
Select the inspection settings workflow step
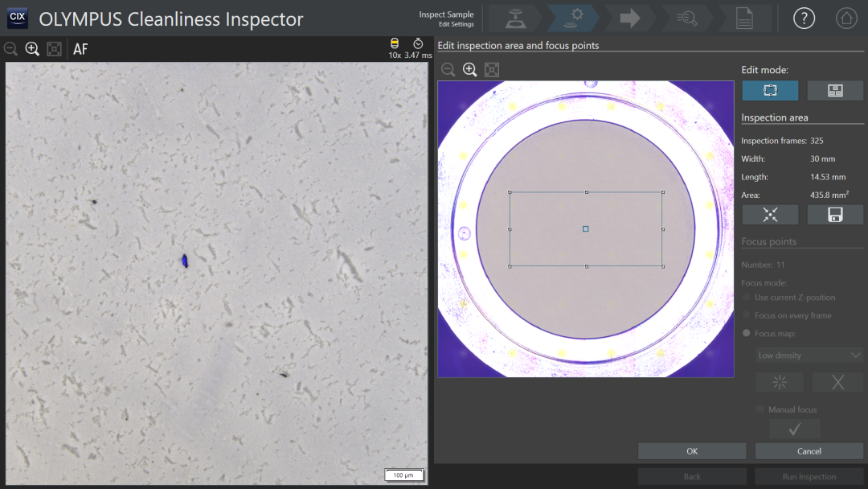click(x=573, y=18)
